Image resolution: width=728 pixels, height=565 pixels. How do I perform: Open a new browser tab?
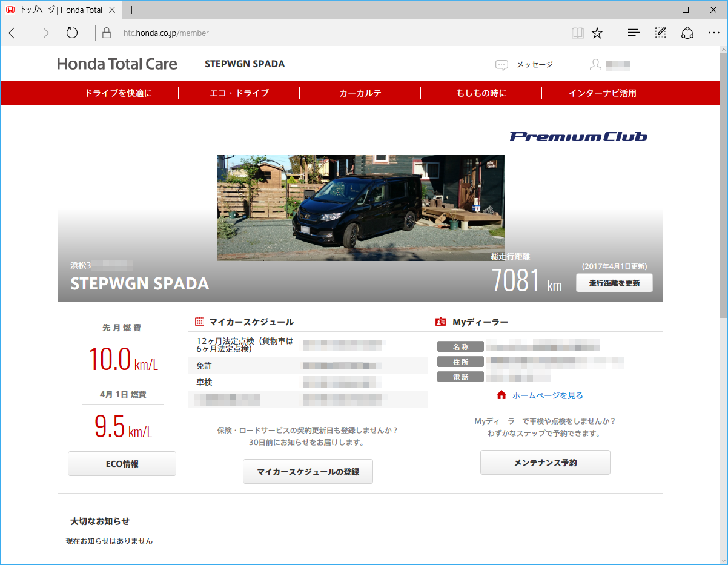click(132, 10)
